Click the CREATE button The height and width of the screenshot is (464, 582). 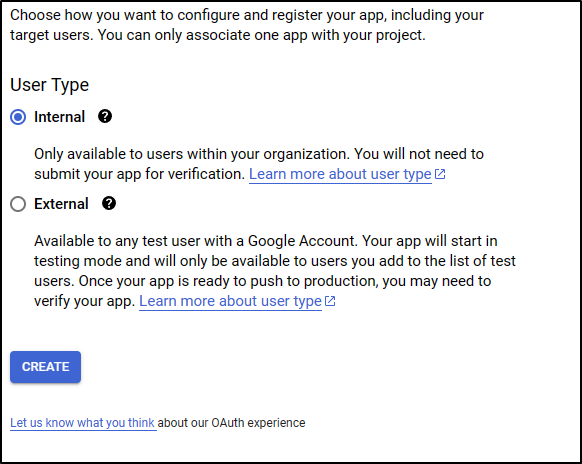coord(45,367)
